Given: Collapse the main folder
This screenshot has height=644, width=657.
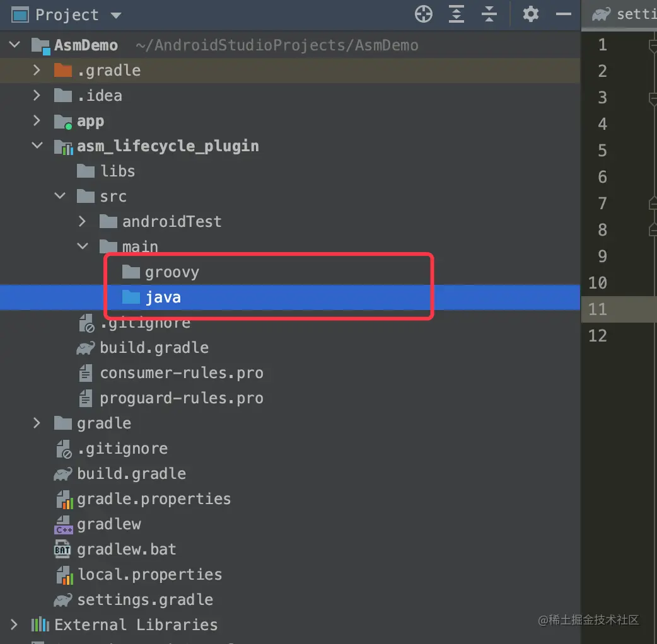Looking at the screenshot, I should [83, 246].
